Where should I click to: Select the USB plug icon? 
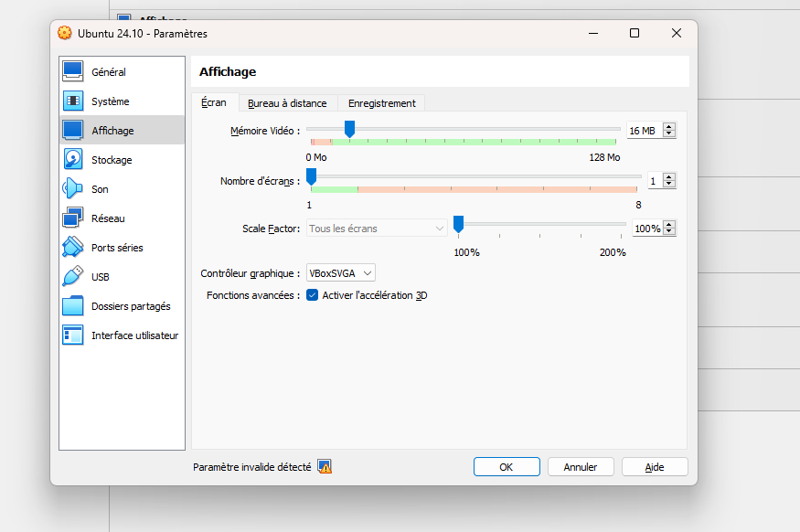(x=73, y=276)
